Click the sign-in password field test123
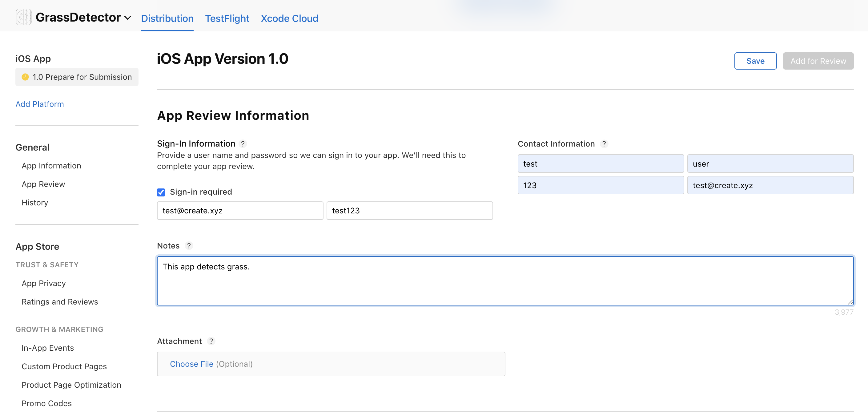Image resolution: width=868 pixels, height=412 pixels. 409,211
